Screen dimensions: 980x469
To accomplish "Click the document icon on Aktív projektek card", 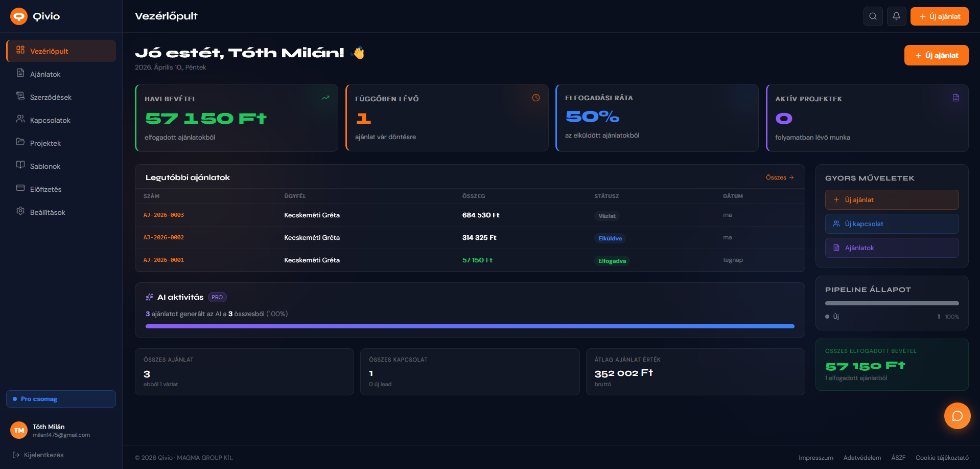I will click(x=955, y=98).
